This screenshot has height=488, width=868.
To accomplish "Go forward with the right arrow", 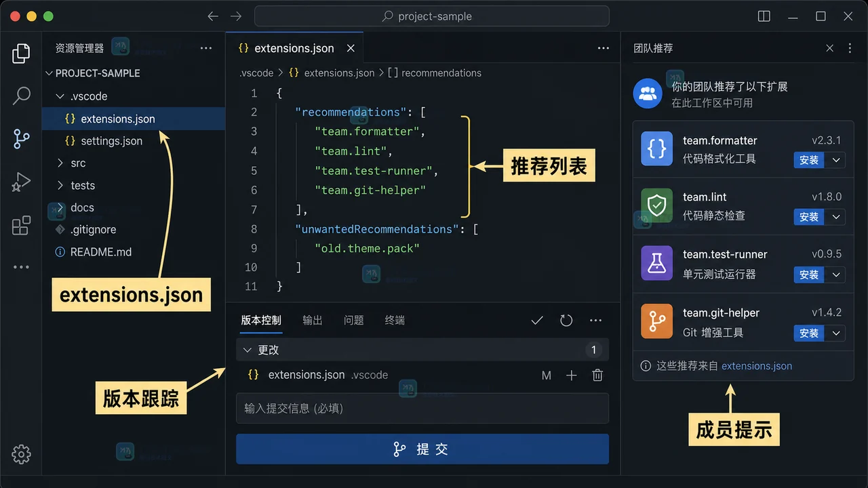I will click(235, 16).
